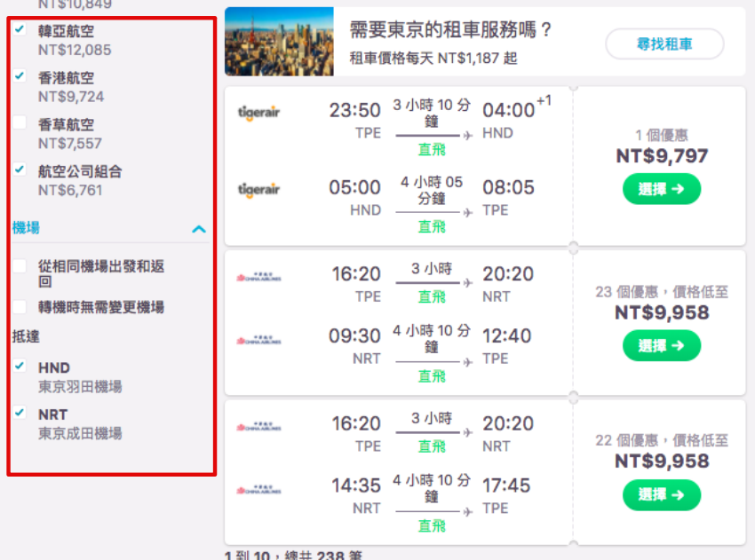Click the 抵達 section label

[26, 336]
